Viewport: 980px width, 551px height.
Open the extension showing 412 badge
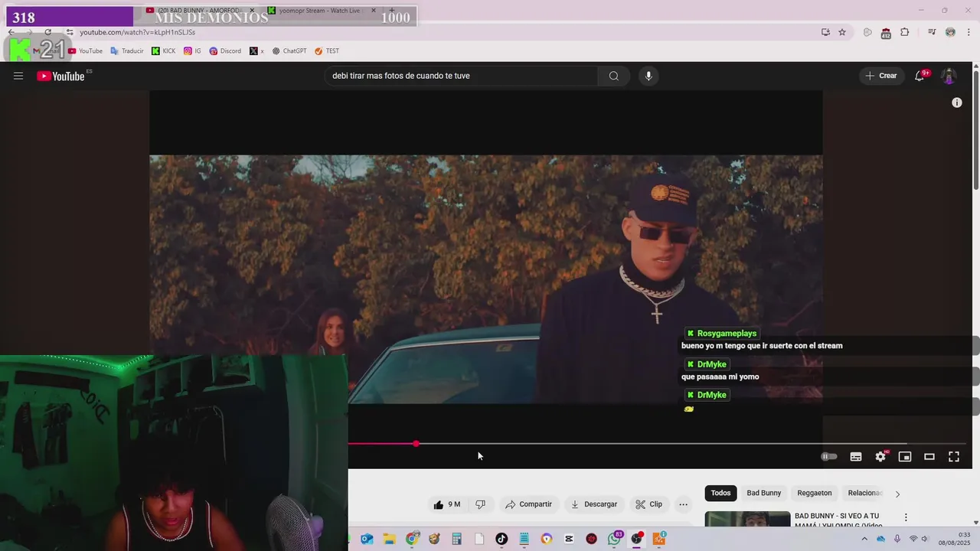[x=885, y=33]
